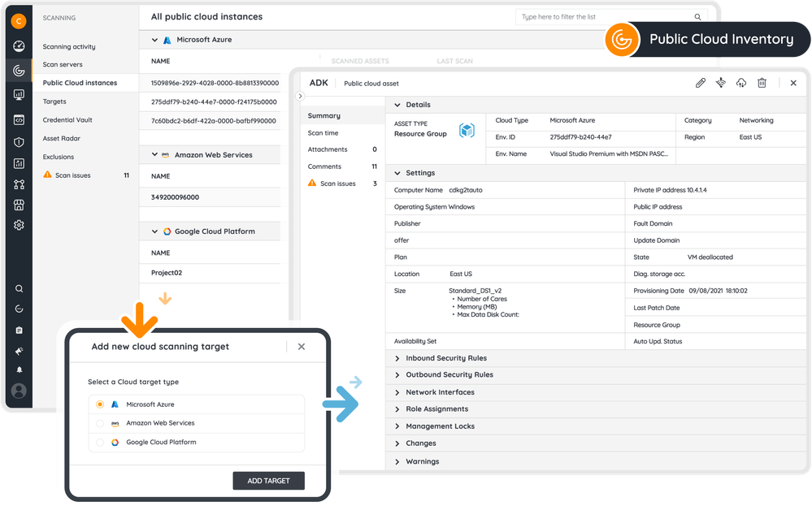812x510 pixels.
Task: Open the notifications bell icon
Action: (x=19, y=370)
